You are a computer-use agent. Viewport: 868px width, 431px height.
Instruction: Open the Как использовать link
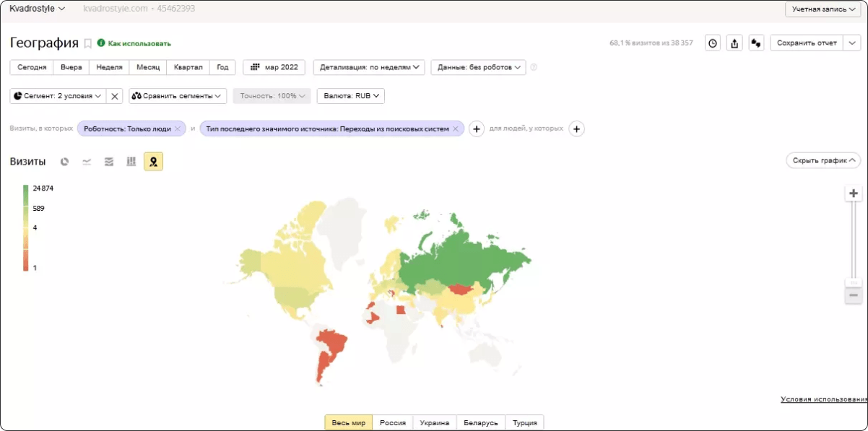pos(139,43)
